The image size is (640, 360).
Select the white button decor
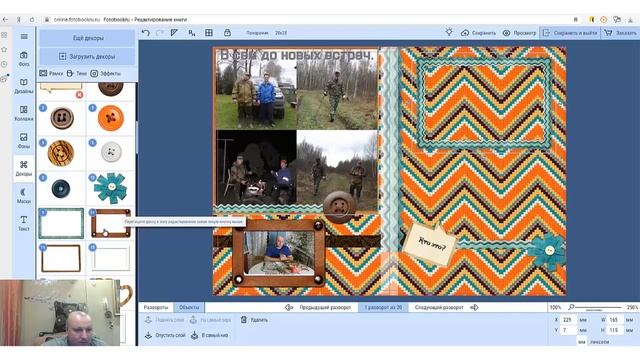[111, 153]
